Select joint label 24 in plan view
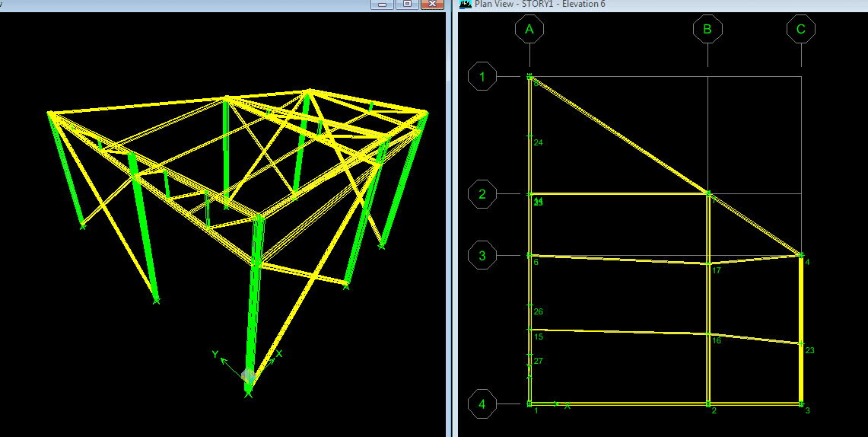 click(538, 142)
